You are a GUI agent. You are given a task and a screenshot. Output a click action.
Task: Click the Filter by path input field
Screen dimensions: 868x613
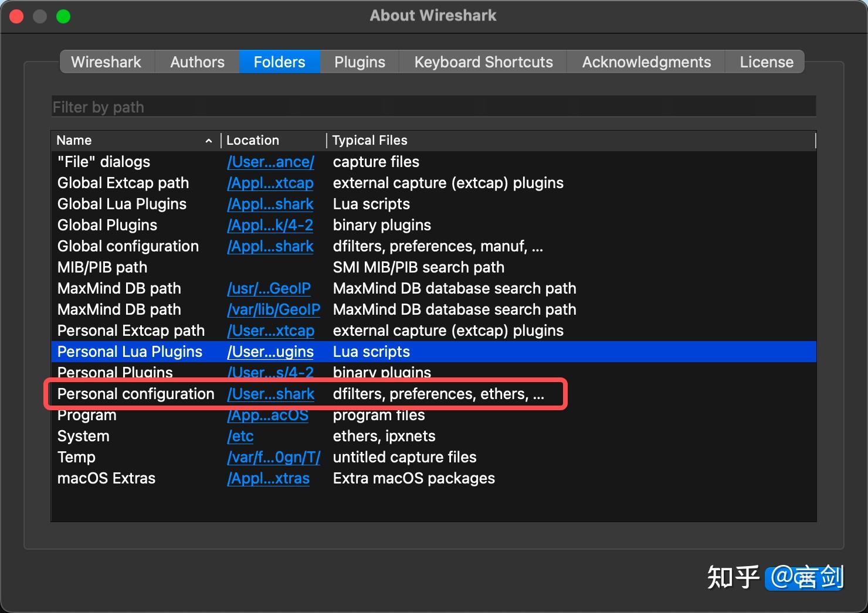click(x=433, y=106)
